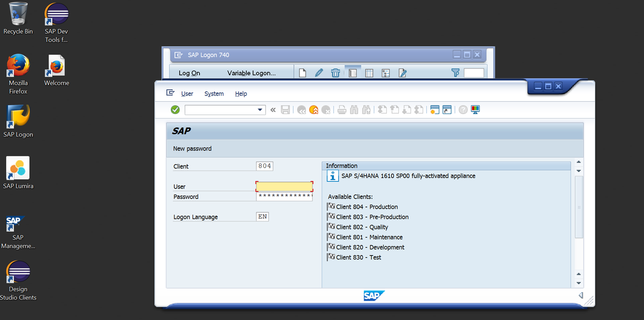
Task: Select Client 802 - Quality row
Action: (358, 227)
